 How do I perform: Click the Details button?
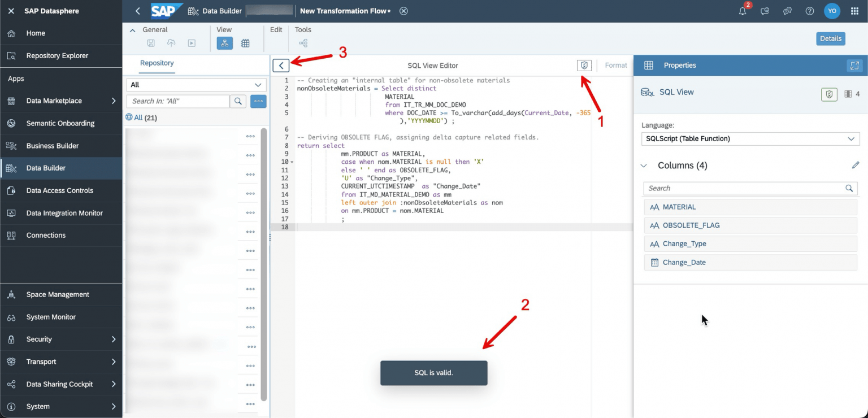click(831, 38)
